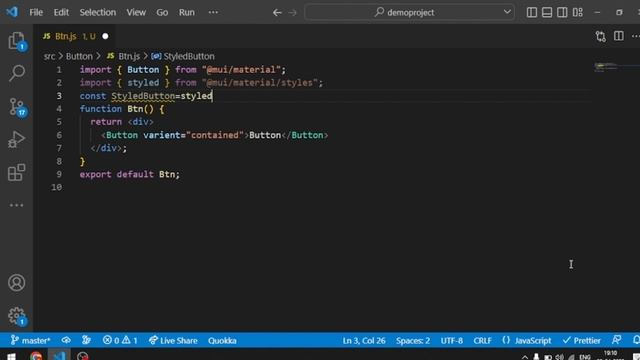Click the VS Code logo icon

(x=12, y=12)
